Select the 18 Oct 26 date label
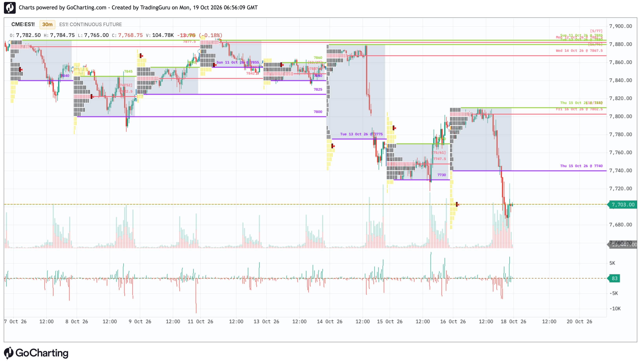641x364 pixels. tap(513, 321)
